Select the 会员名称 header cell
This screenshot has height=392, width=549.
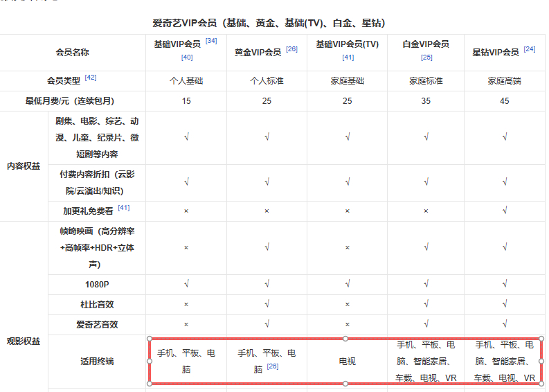73,53
